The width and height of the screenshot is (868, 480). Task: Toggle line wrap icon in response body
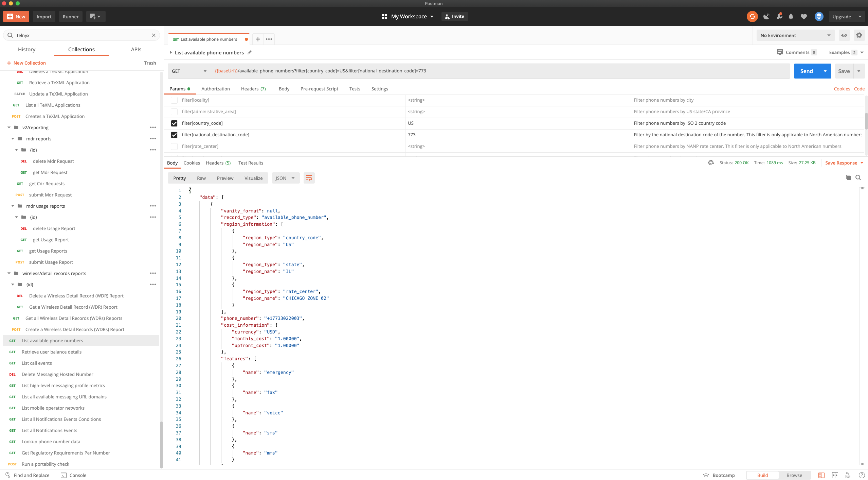[x=309, y=178]
